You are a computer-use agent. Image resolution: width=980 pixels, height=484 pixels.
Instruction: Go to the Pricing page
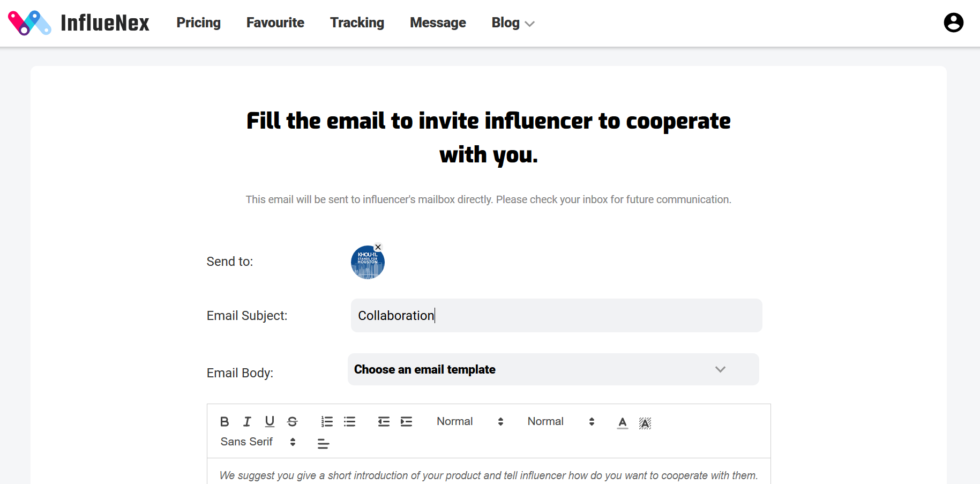point(199,23)
